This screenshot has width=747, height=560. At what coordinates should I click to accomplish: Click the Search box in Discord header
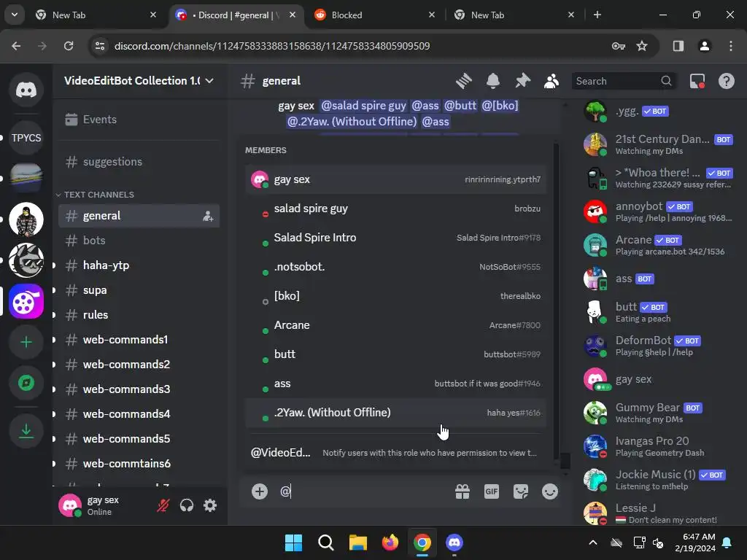pos(623,81)
